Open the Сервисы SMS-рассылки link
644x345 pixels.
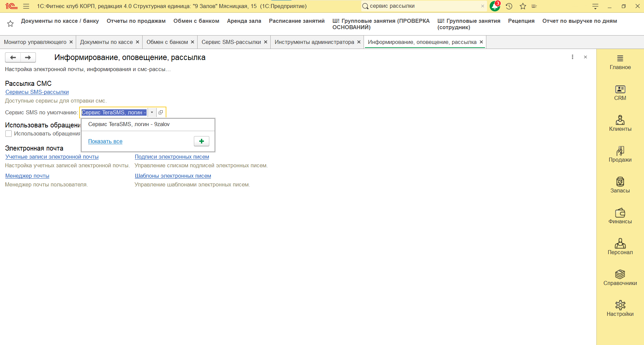[37, 92]
